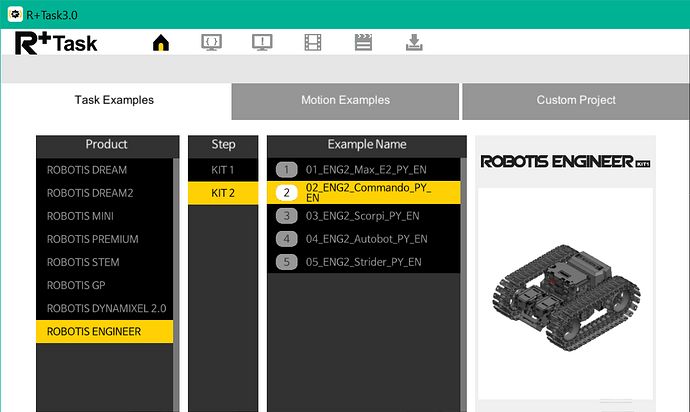Select ROBOTIS DREAM product
This screenshot has width=690, height=412.
point(105,170)
